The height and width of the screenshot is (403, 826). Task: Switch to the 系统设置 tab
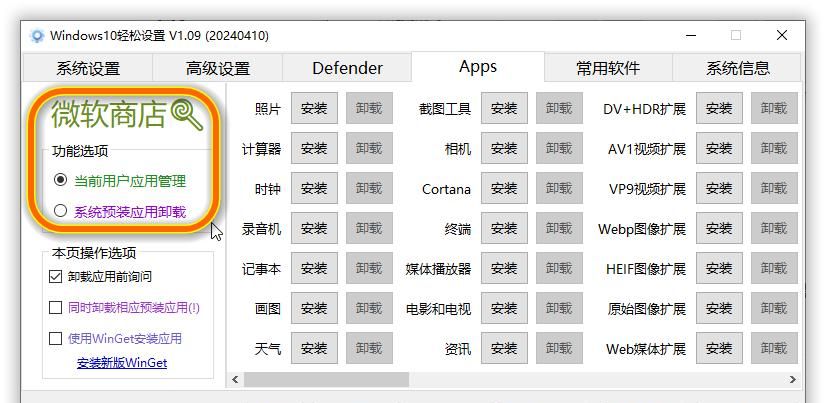(88, 68)
